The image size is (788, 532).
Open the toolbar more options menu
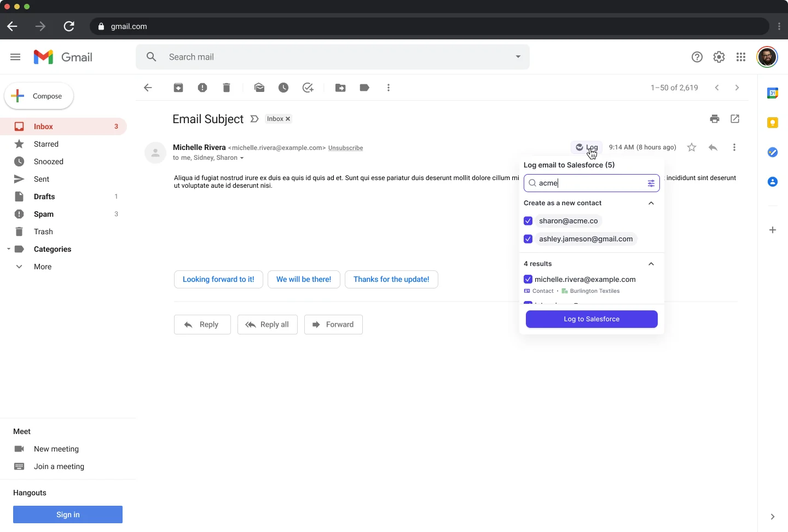pos(389,88)
